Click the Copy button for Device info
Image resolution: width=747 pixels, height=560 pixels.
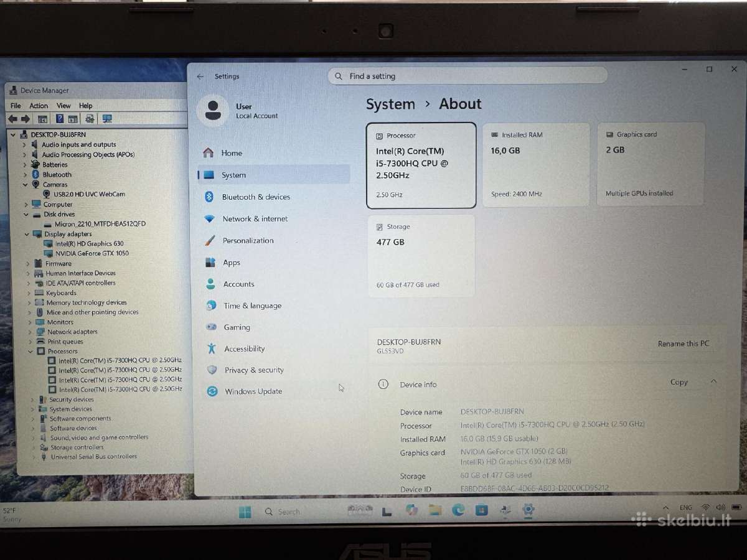pos(679,382)
